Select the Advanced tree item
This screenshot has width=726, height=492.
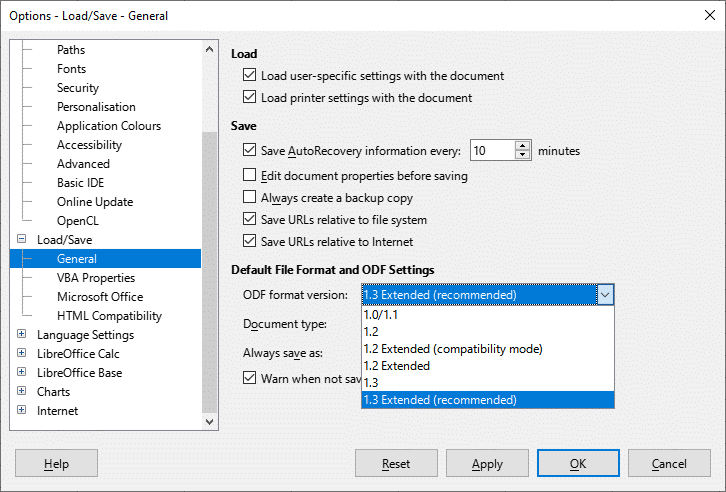tap(83, 163)
